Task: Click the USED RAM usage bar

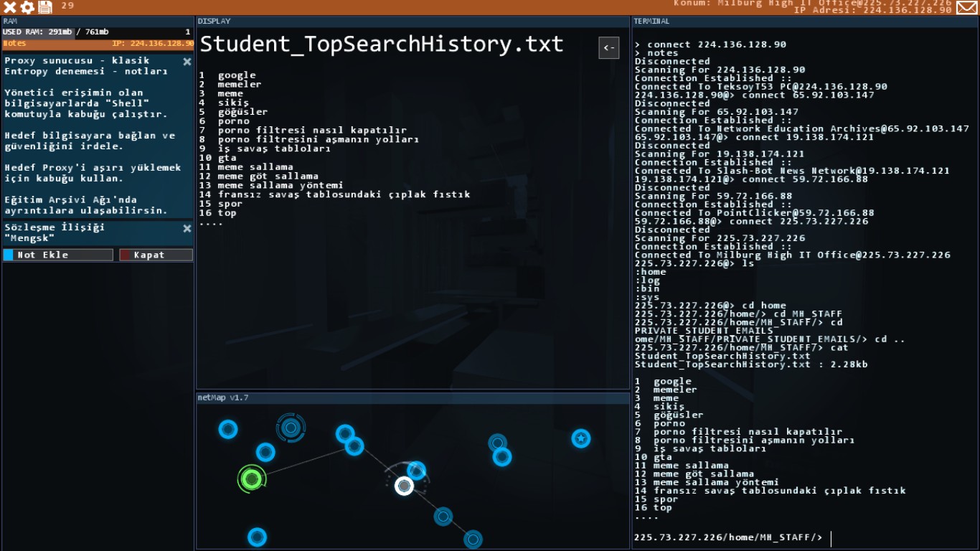Action: (98, 32)
